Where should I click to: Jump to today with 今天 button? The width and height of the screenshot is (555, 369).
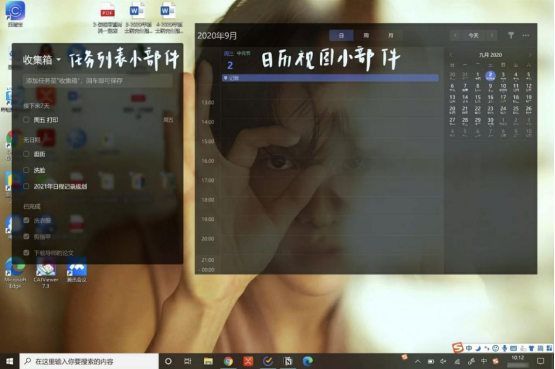point(473,35)
